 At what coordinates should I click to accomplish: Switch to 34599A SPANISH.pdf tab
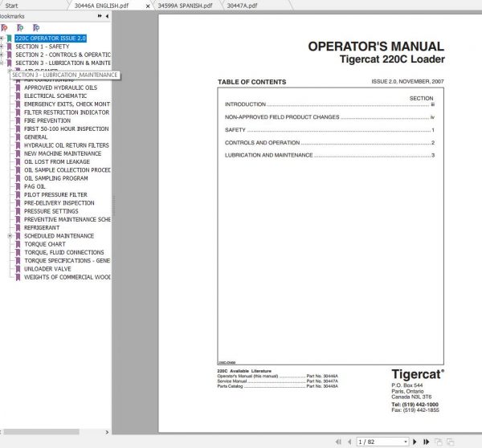click(185, 6)
